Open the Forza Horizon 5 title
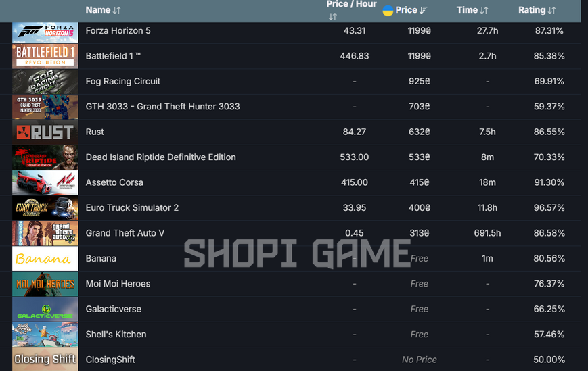Screen dimensions: 588x371 (x=118, y=30)
